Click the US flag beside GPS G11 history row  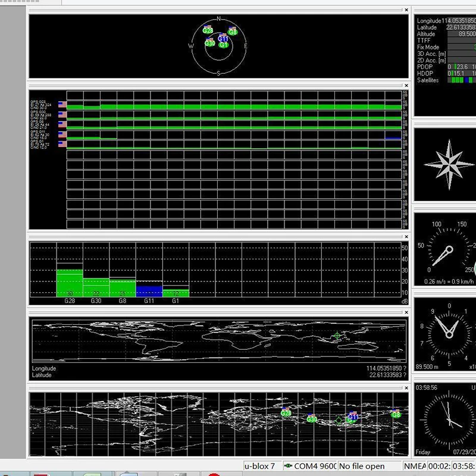[x=62, y=134]
